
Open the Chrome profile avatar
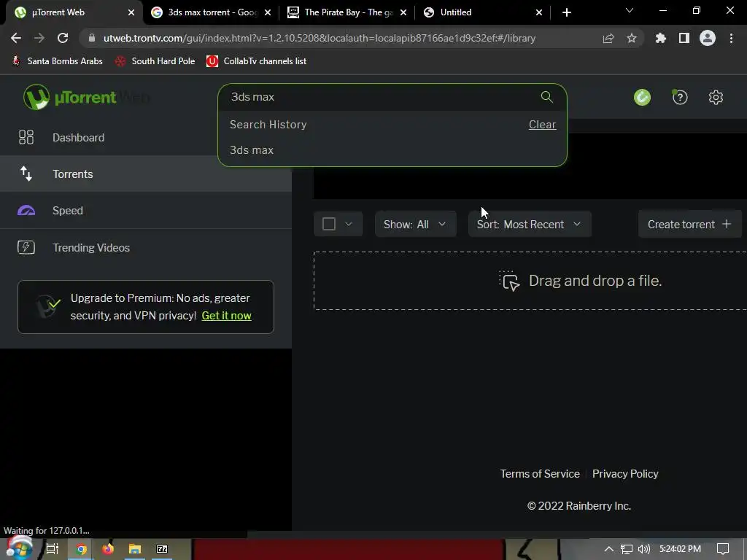click(708, 38)
